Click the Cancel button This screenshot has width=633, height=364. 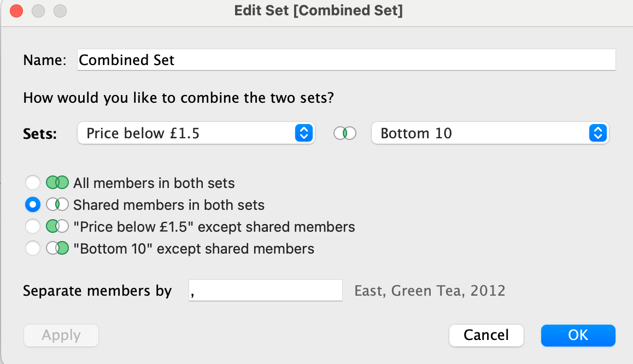[486, 336]
